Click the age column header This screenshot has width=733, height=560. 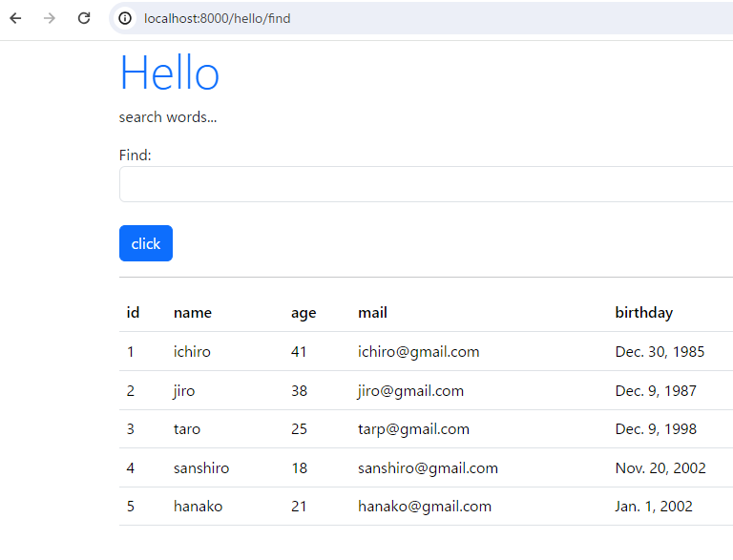pyautogui.click(x=304, y=313)
